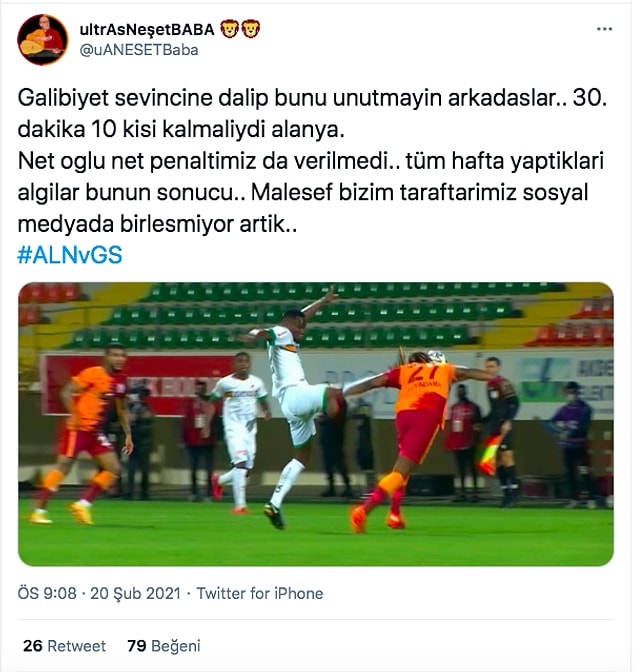Click tweet line 'Net oglu net penaltimiz'
This screenshot has height=672, width=635.
coord(311,161)
